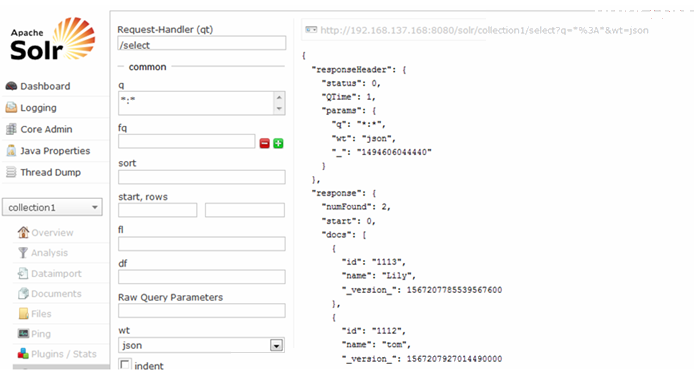Select the Dataimport menu item
Viewport: 694px width, 387px height.
pyautogui.click(x=50, y=273)
